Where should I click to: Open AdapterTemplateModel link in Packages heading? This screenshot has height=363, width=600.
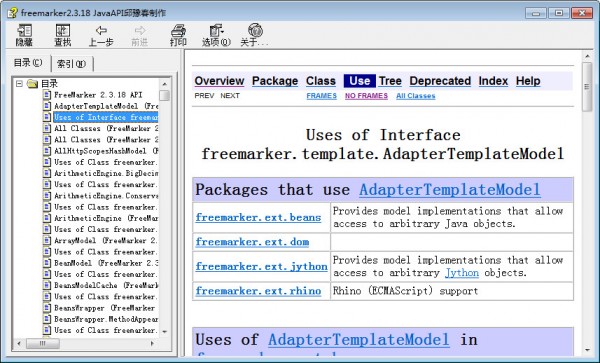(450, 190)
